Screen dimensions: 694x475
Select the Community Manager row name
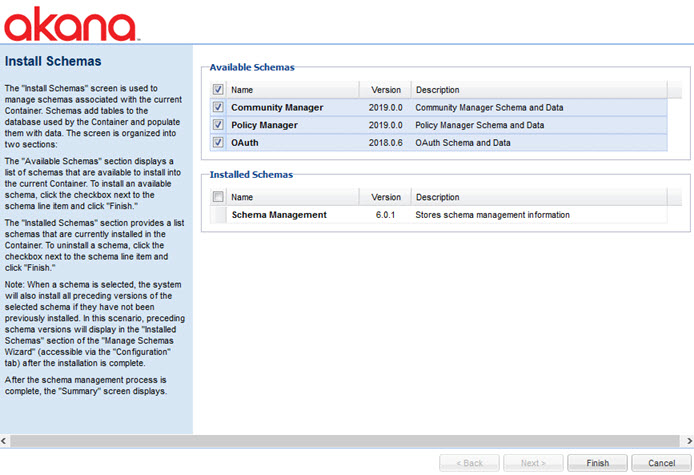tap(277, 108)
